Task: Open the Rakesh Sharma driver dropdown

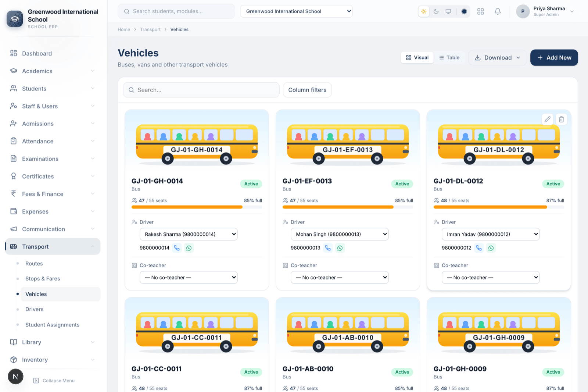Action: tap(189, 234)
